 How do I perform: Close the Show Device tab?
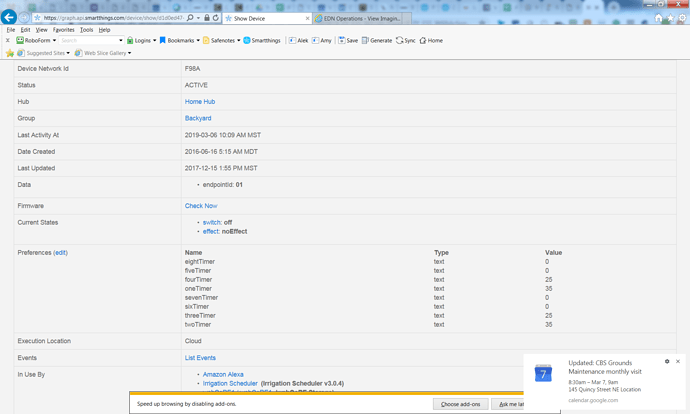pyautogui.click(x=307, y=18)
